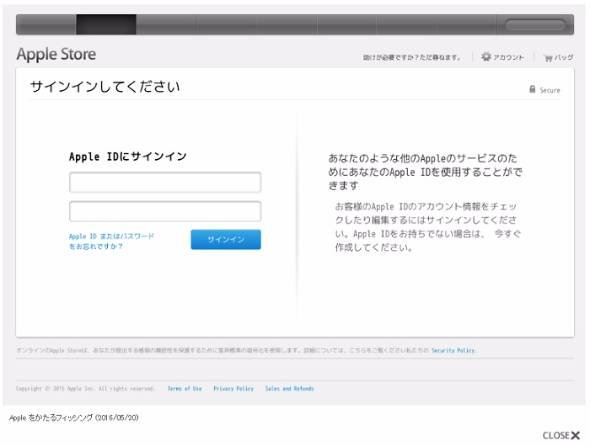Click the blue サインイン button
The height and width of the screenshot is (446, 590).
pos(226,239)
